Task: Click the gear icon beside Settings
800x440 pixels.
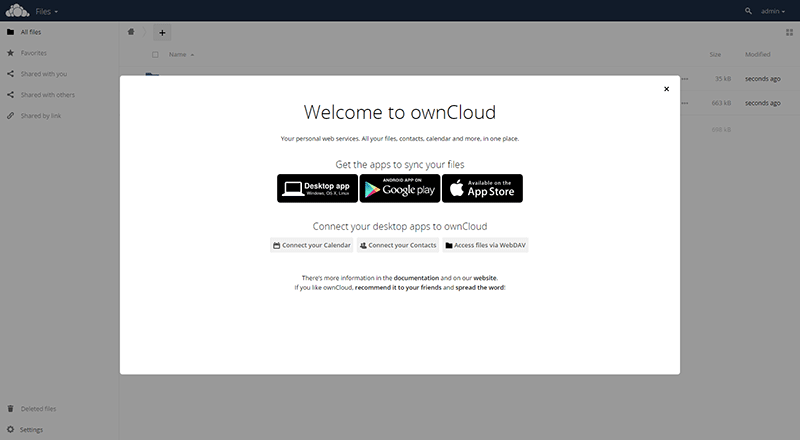Action: tap(10, 429)
